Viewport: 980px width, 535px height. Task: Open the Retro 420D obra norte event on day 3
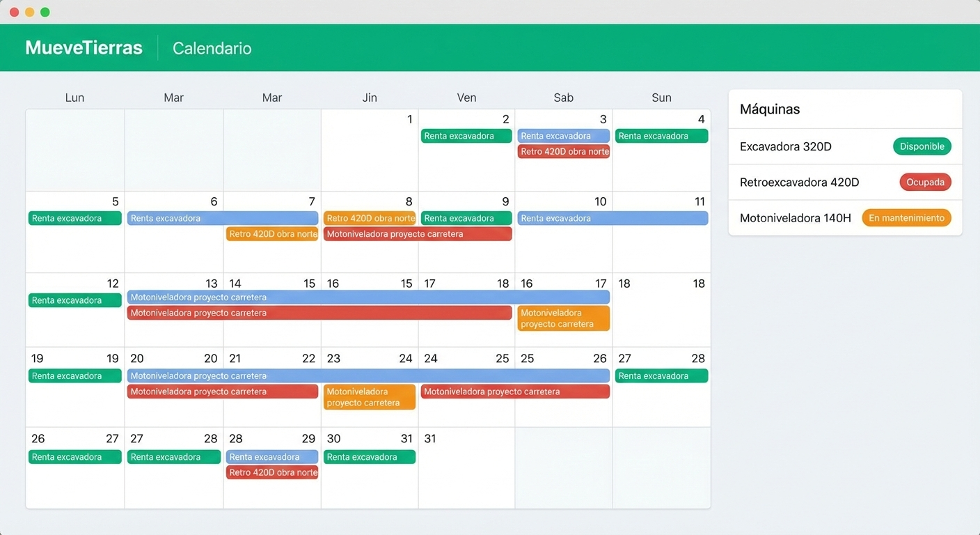coord(563,151)
